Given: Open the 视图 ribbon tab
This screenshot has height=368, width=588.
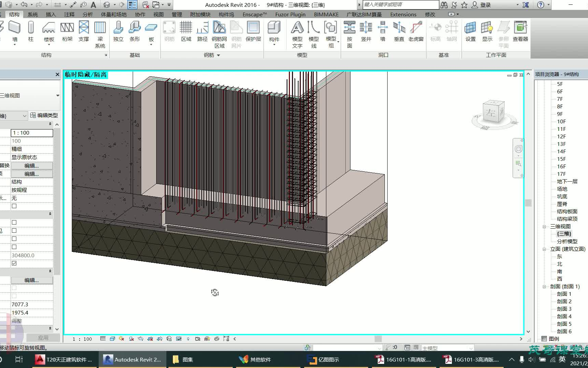Looking at the screenshot, I should 158,14.
